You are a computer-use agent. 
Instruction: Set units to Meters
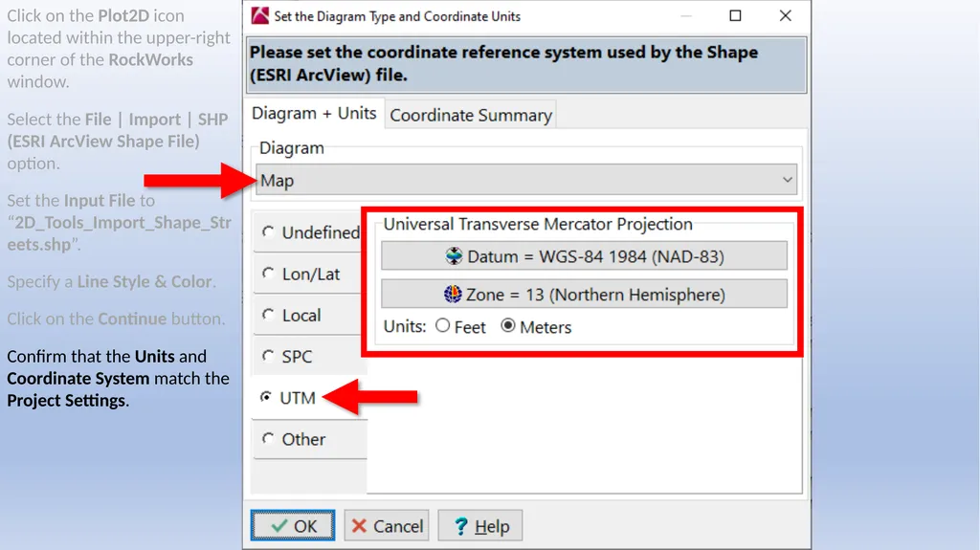(x=508, y=325)
